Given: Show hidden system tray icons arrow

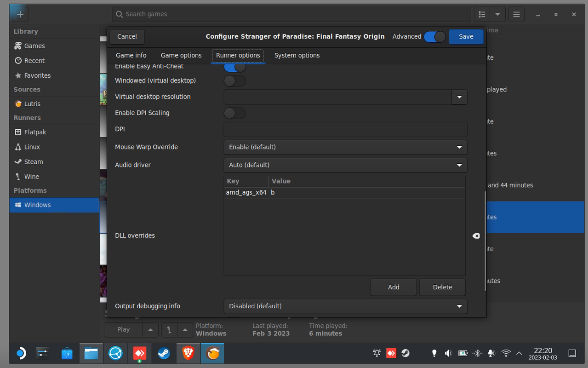Looking at the screenshot, I should [519, 353].
